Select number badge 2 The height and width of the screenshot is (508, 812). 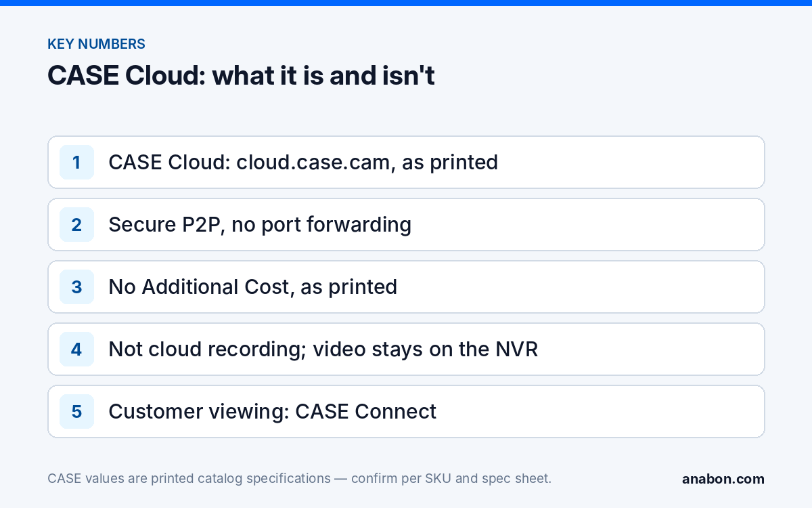(76, 225)
